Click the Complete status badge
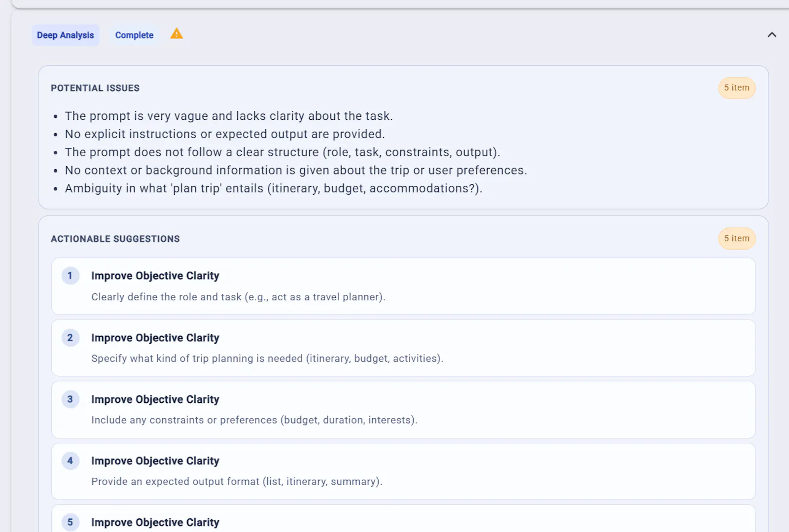 (134, 35)
